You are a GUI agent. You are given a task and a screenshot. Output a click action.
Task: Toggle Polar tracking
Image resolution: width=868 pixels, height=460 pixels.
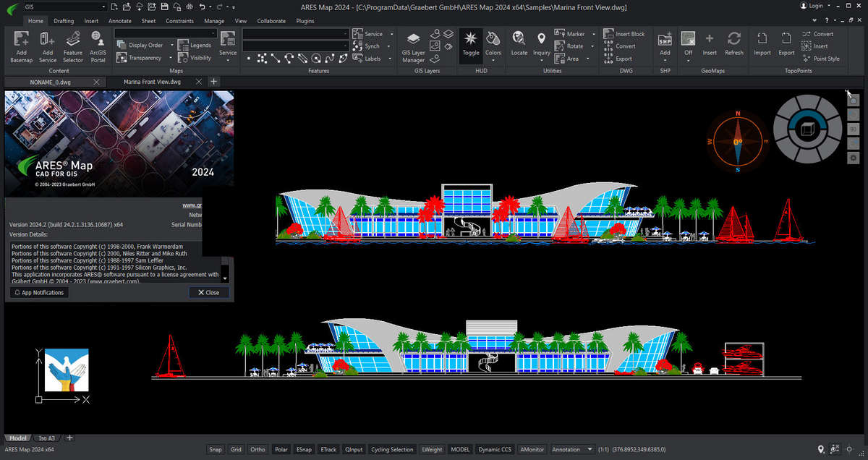pos(281,449)
